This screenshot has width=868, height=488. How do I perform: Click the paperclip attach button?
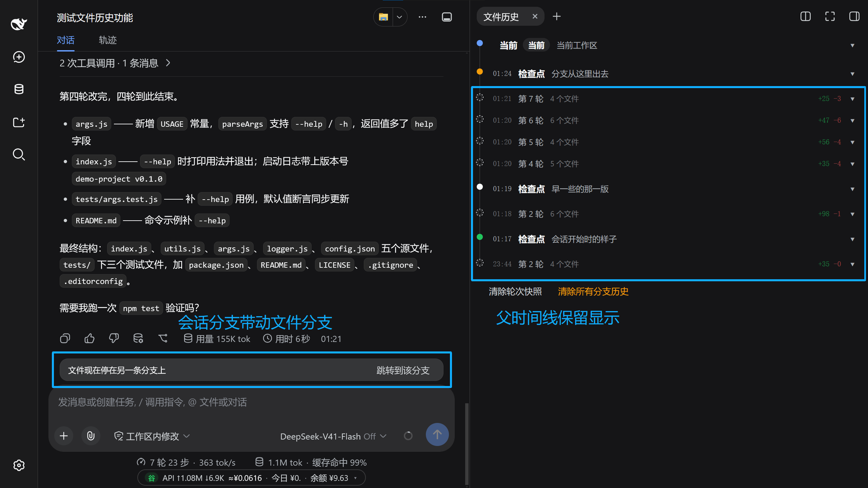coord(91,436)
